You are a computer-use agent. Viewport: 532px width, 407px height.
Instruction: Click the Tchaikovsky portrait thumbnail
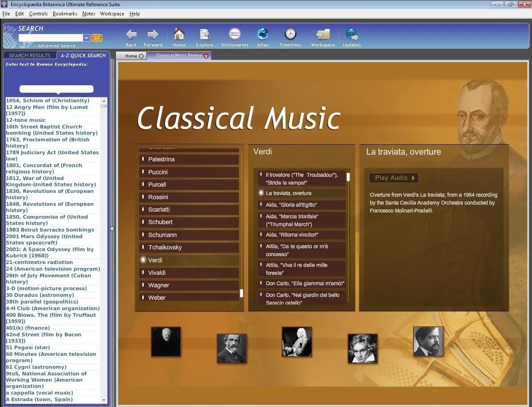click(166, 342)
